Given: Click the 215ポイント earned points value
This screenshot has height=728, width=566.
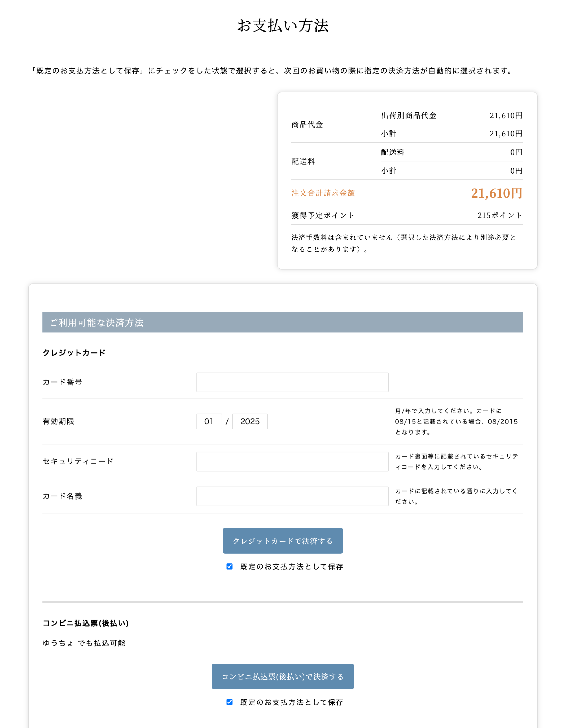Looking at the screenshot, I should [x=499, y=215].
